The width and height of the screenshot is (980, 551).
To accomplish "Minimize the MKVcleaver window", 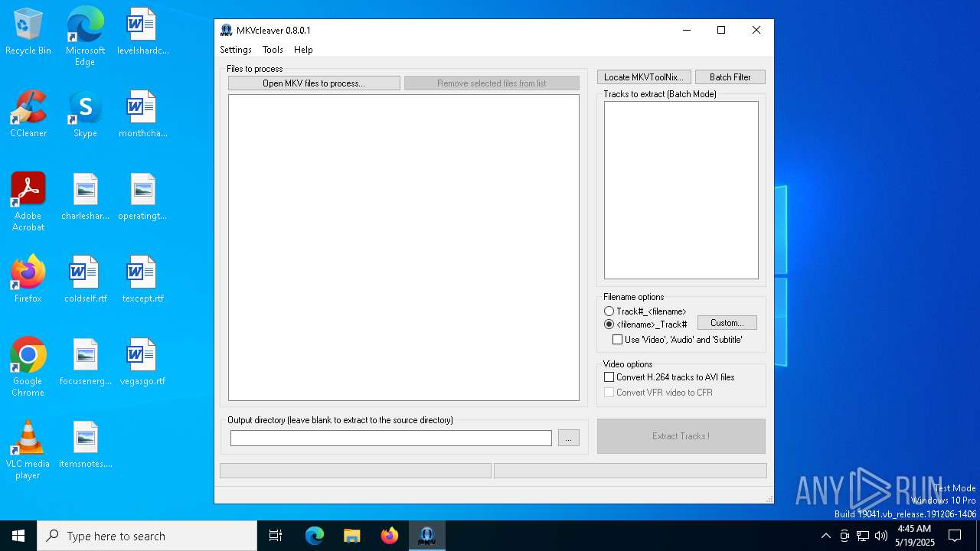I will 686,31.
